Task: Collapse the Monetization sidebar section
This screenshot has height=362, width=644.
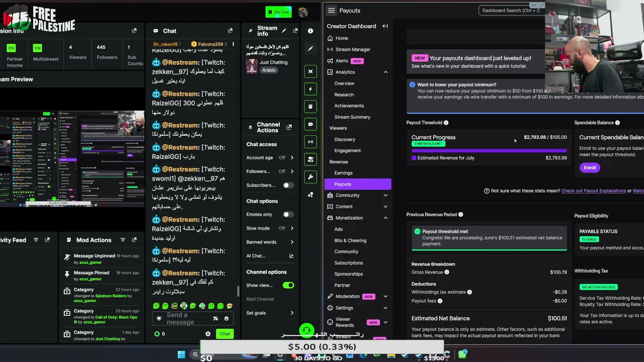Action: tap(385, 218)
